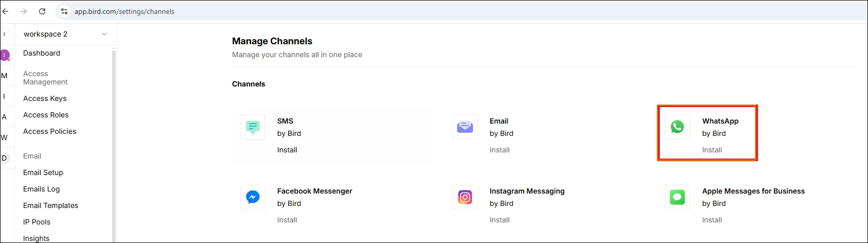The height and width of the screenshot is (243, 868).
Task: Click the 'W' item in the left rail
Action: click(x=4, y=137)
